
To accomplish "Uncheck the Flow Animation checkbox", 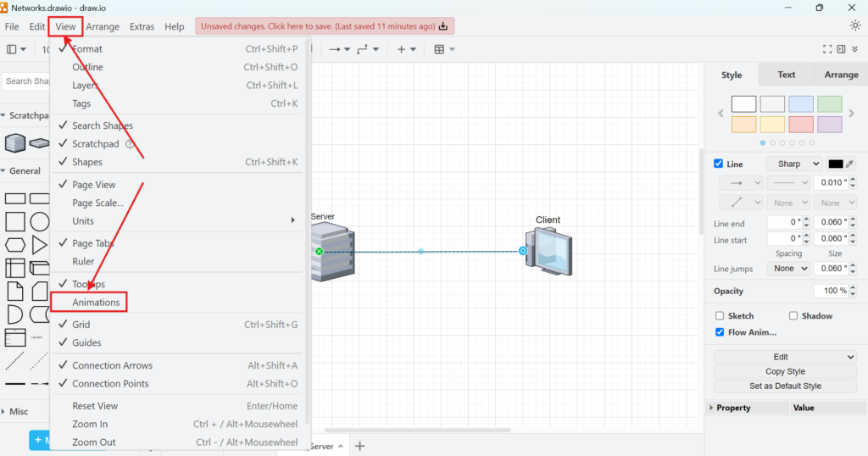I will click(x=720, y=332).
